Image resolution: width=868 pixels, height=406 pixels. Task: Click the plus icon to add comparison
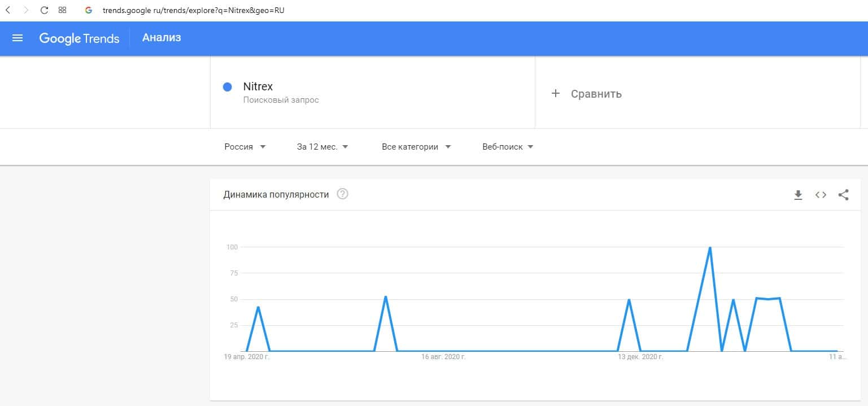point(555,94)
